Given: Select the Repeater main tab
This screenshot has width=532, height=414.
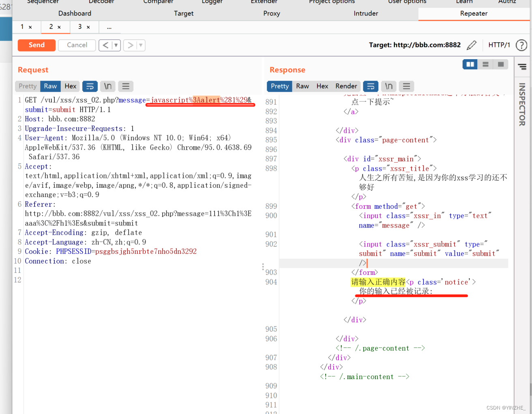Looking at the screenshot, I should [474, 13].
